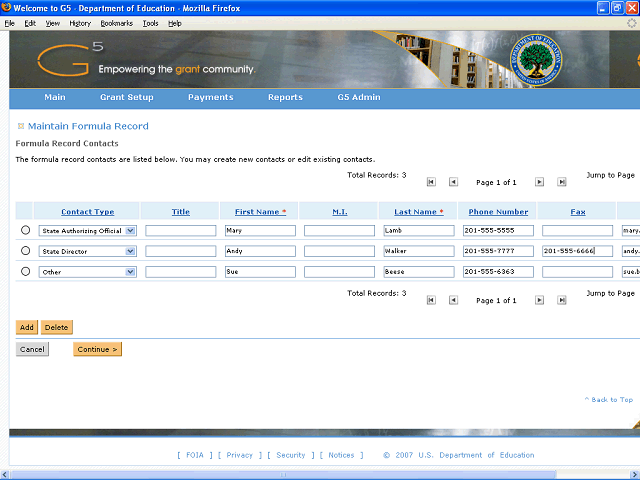640x480 pixels.
Task: Go to first page in bottom pager
Action: click(431, 299)
